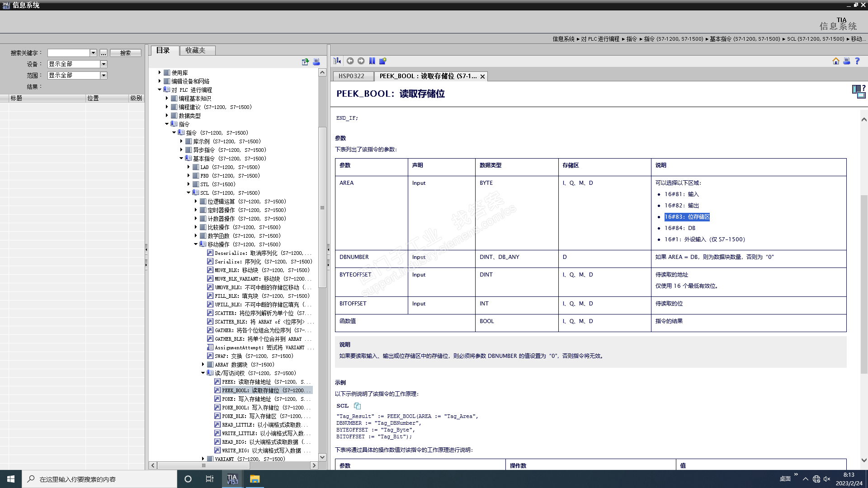The image size is (868, 488).
Task: Switch to the HSP0322 tab
Action: (x=351, y=76)
